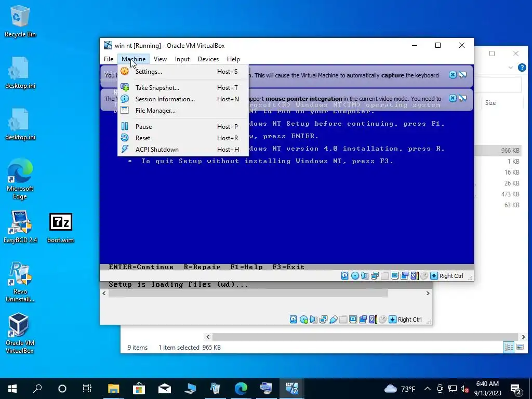Open volume control in system tray
The height and width of the screenshot is (399, 532).
(465, 389)
